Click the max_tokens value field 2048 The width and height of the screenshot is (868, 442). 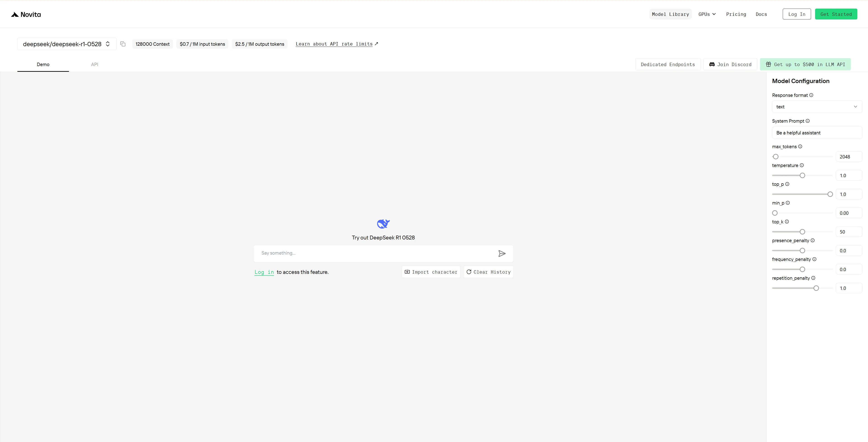(849, 157)
